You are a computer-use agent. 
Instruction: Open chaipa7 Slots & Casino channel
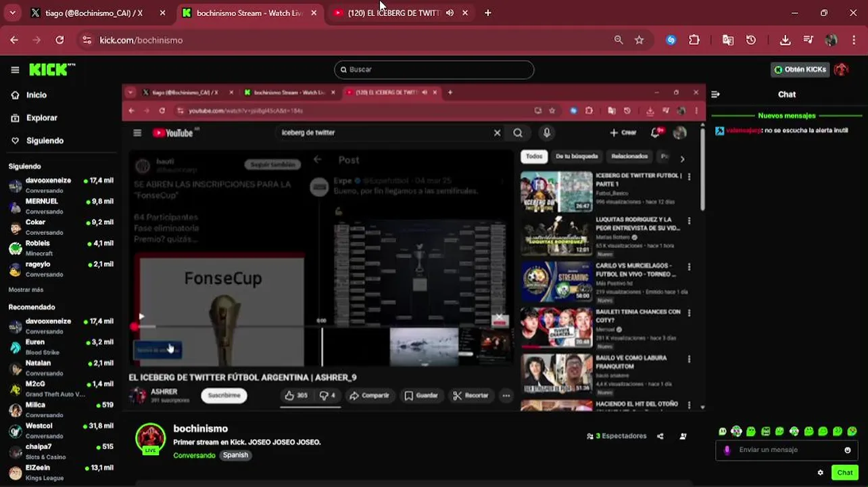click(61, 451)
